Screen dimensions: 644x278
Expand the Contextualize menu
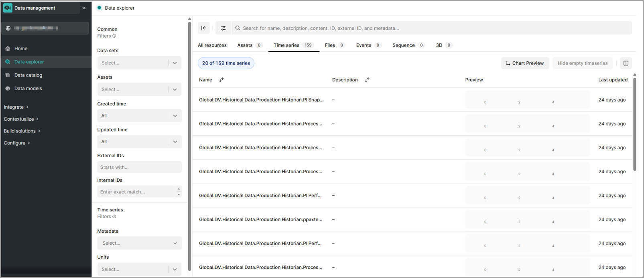click(x=21, y=119)
